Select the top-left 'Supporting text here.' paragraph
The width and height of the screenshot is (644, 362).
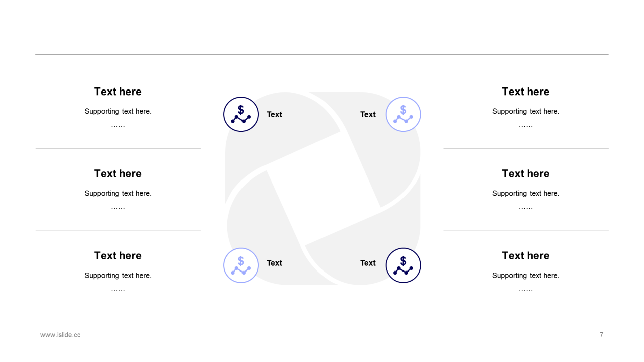[118, 111]
